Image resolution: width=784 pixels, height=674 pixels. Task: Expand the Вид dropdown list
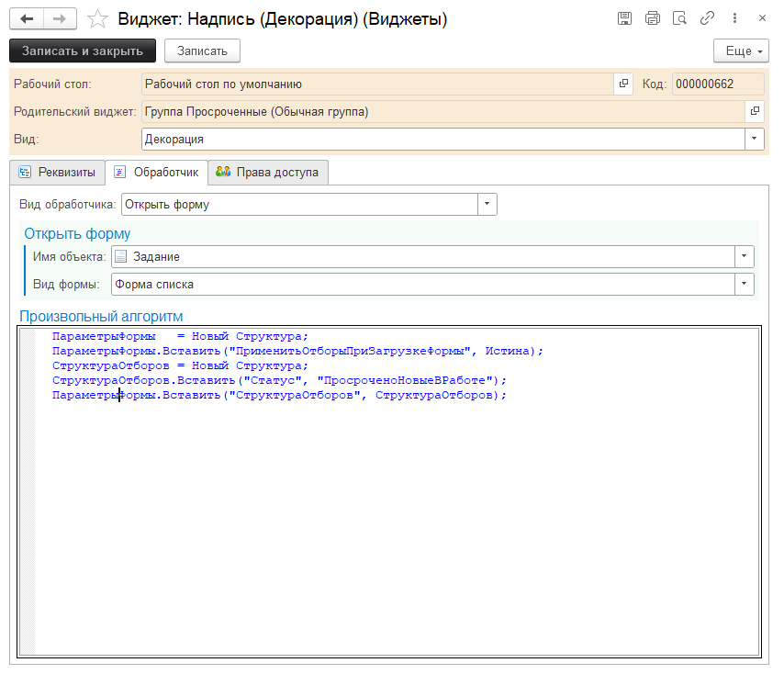click(755, 140)
